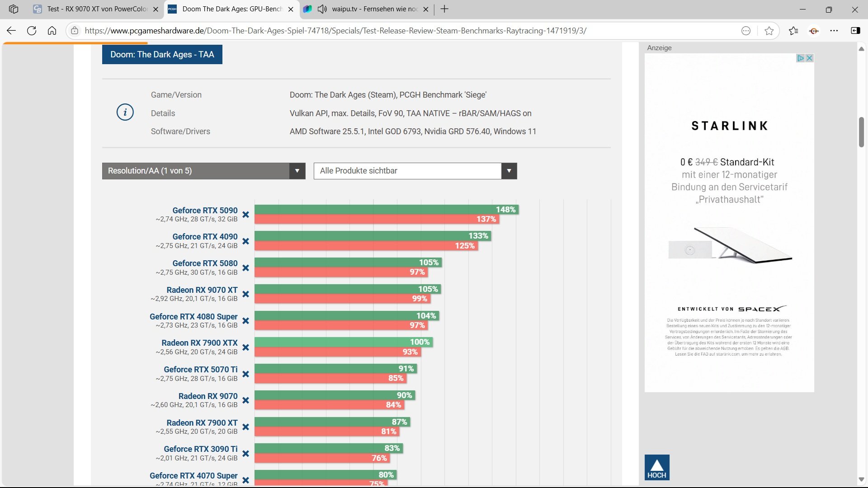Open the favorites list icon
Viewport: 868px width, 488px height.
click(793, 31)
